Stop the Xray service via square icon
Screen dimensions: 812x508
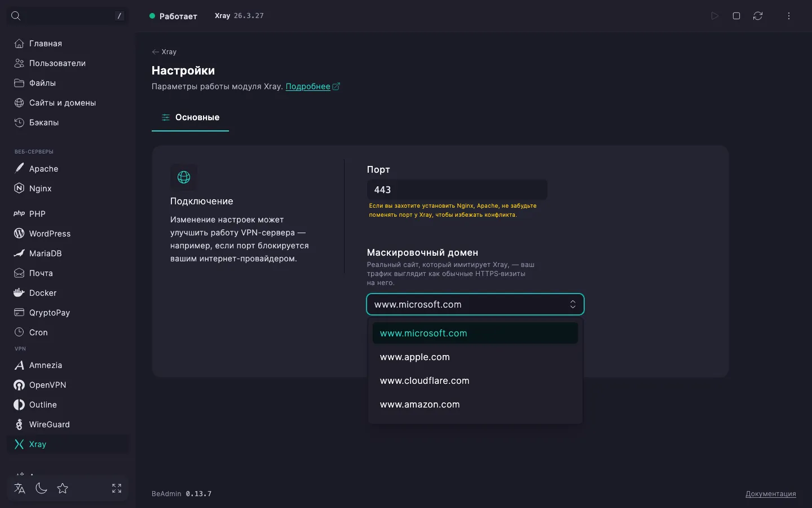click(736, 16)
